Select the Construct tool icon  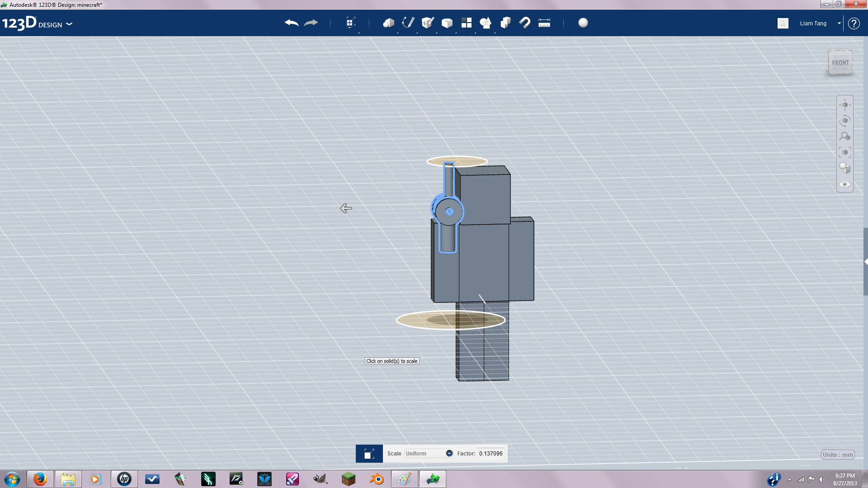[427, 23]
